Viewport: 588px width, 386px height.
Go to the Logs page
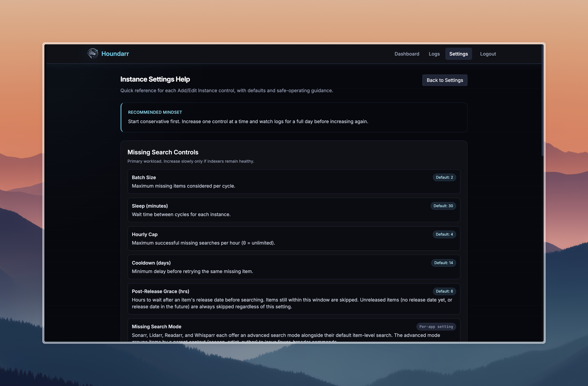(434, 54)
